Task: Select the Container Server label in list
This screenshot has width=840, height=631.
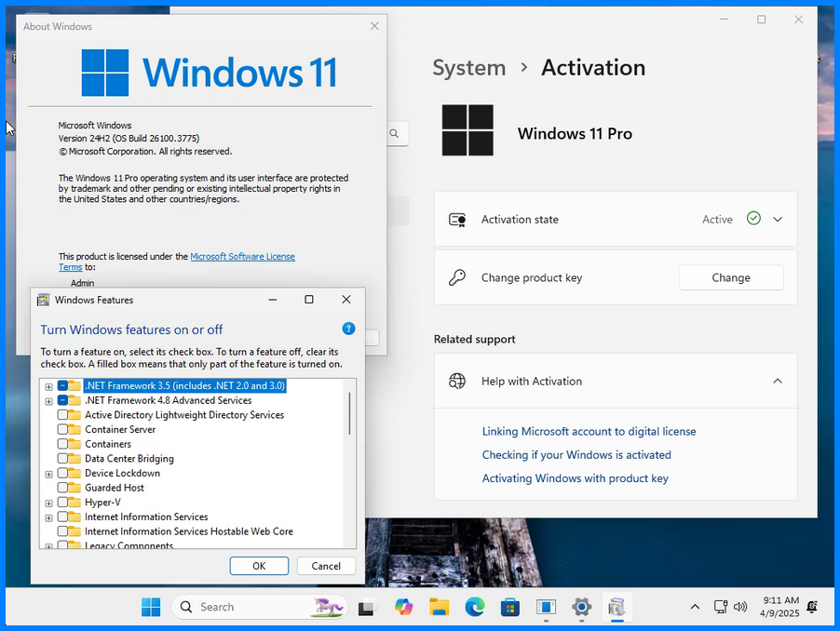Action: pos(120,429)
